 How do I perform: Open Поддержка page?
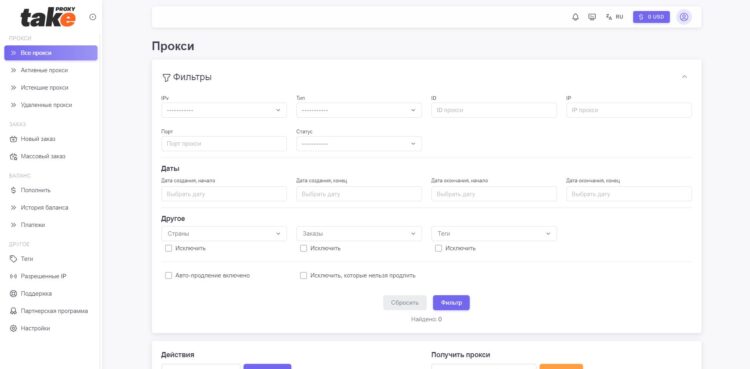click(x=51, y=293)
